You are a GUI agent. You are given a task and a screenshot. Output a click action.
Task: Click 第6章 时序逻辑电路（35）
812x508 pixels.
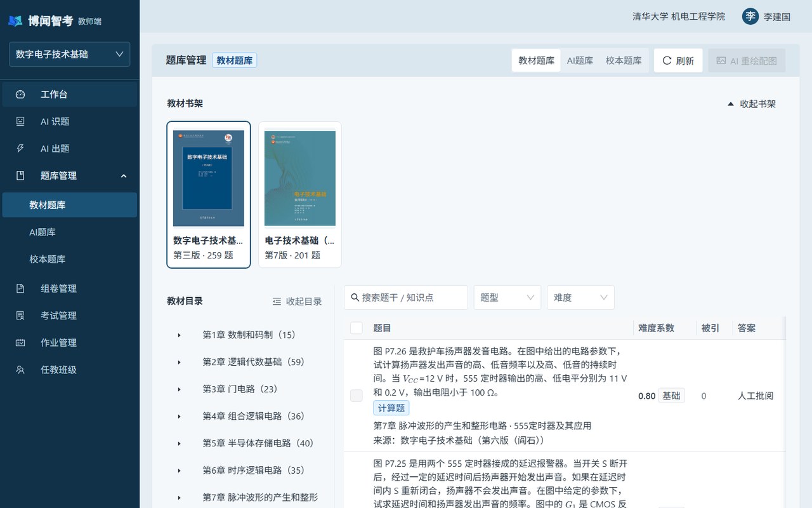254,471
